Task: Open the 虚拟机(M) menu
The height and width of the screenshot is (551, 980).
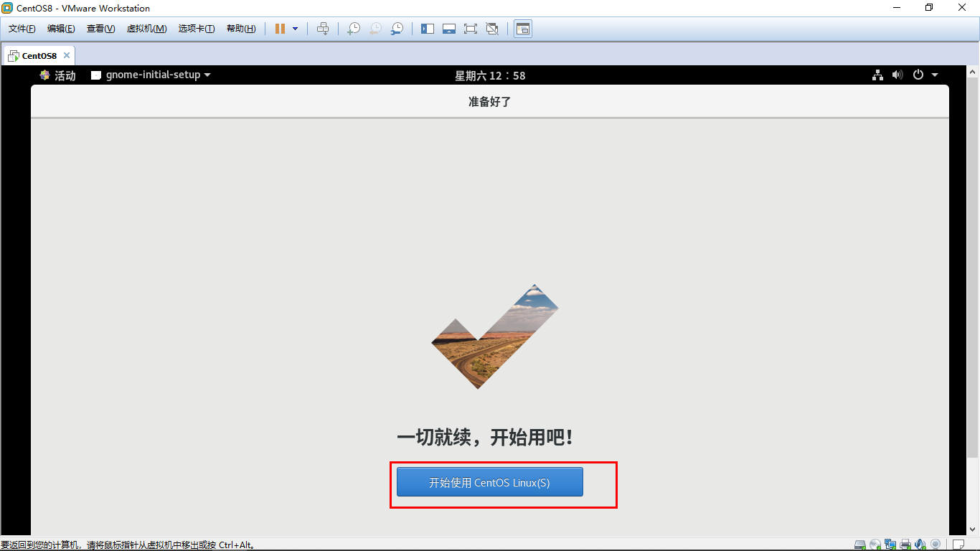Action: (146, 29)
